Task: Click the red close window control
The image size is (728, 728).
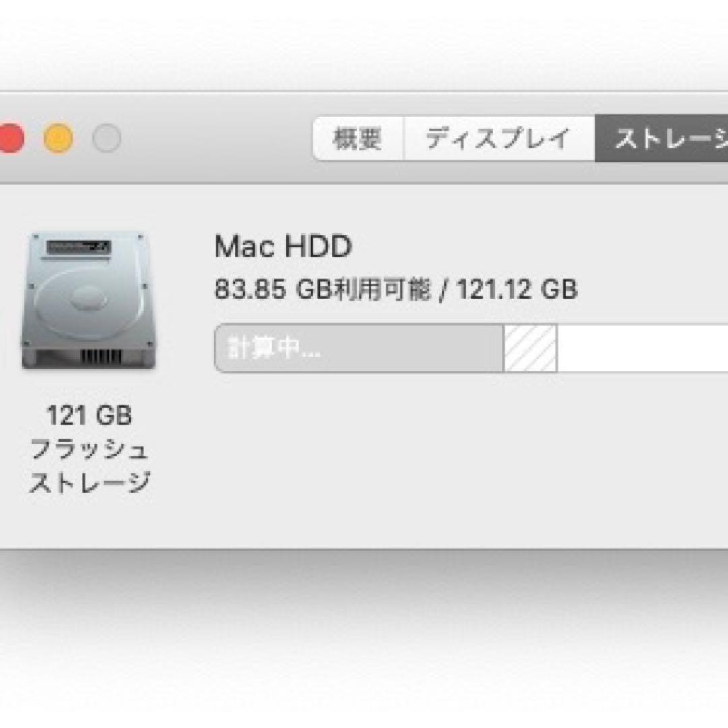Action: 9,138
